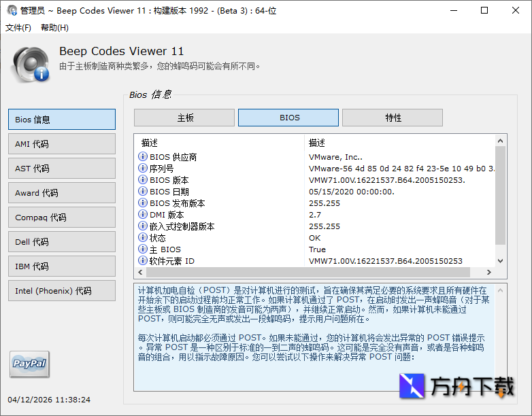Open the 文件(F) menu
532x416 pixels.
18,27
